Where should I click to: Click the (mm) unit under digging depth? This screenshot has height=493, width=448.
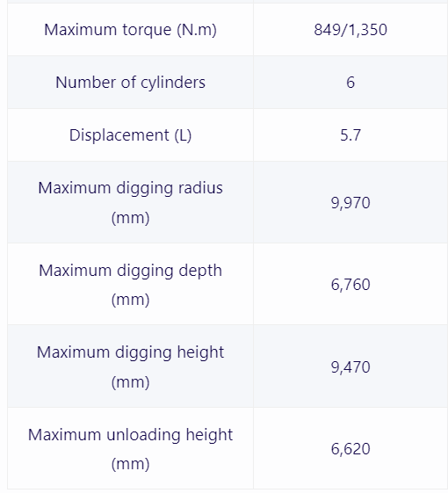(x=130, y=300)
